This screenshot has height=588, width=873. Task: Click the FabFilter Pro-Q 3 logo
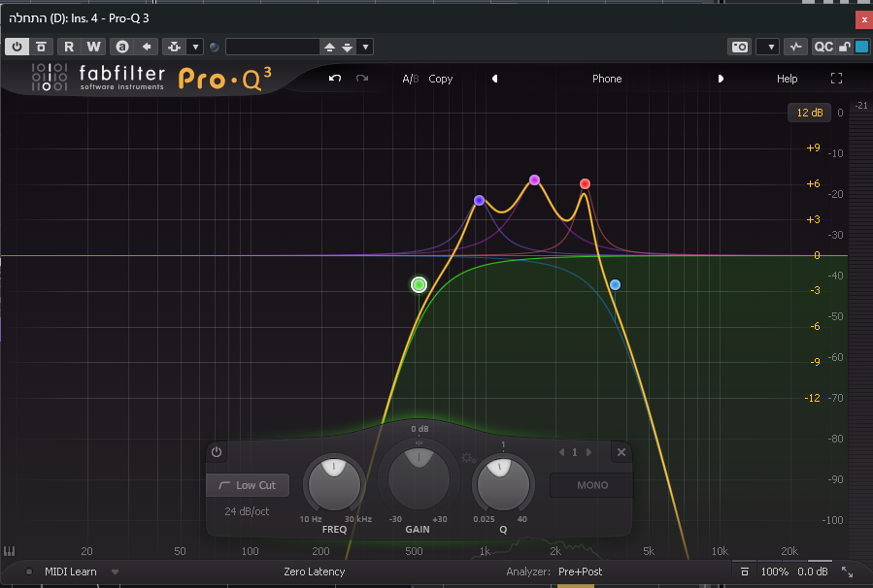pos(151,78)
